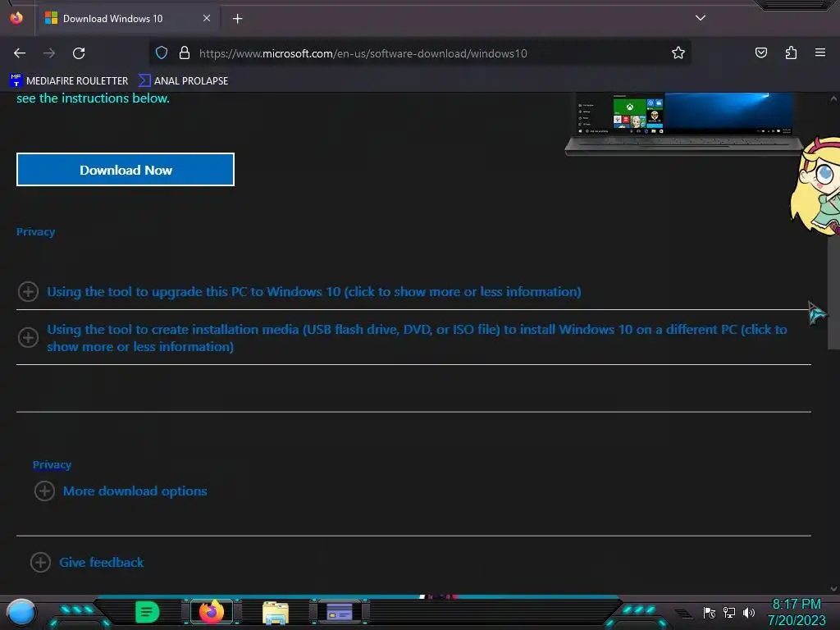Open the tracking protection shield icon
This screenshot has width=840, height=630.
click(x=162, y=53)
